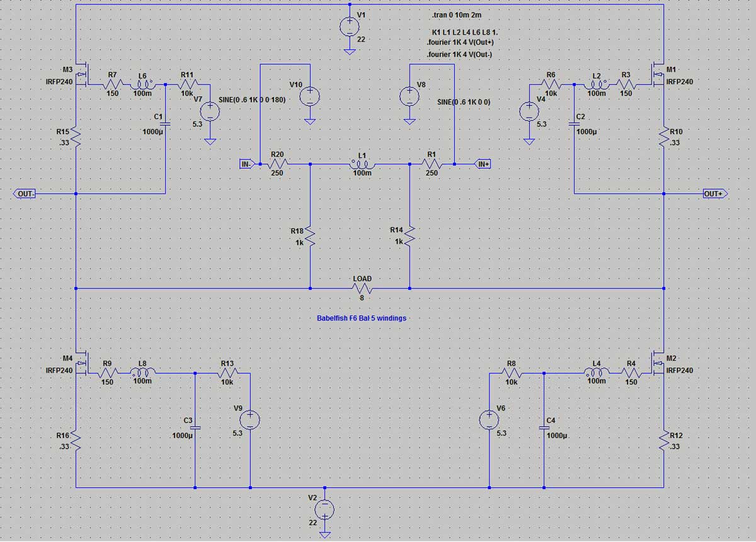
Task: Click capacitor C3 symbol
Action: point(195,427)
